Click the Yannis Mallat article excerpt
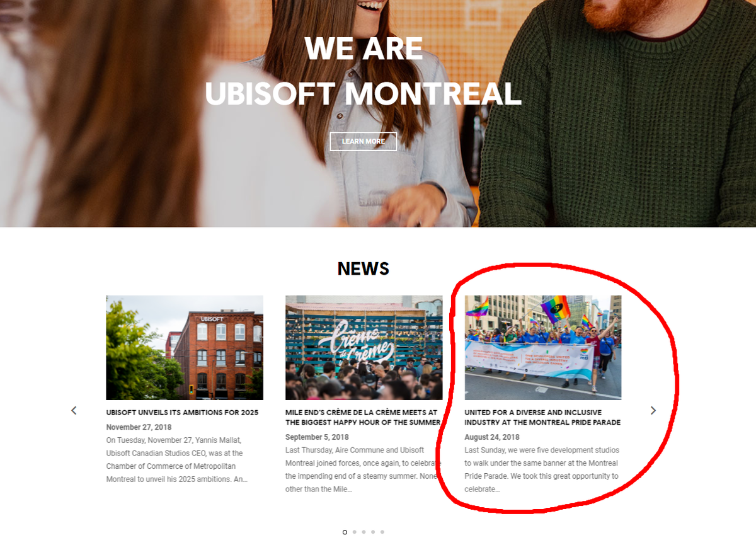 pos(176,459)
